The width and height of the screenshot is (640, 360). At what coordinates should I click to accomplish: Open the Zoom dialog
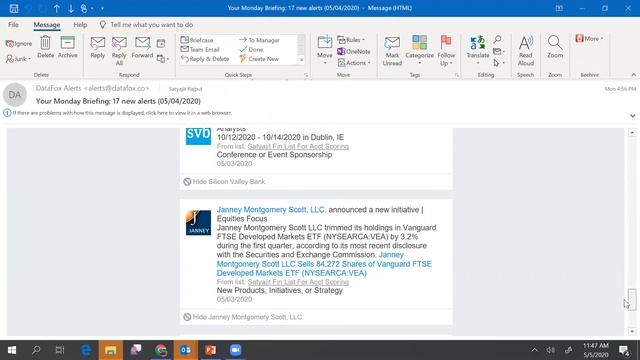pos(555,47)
